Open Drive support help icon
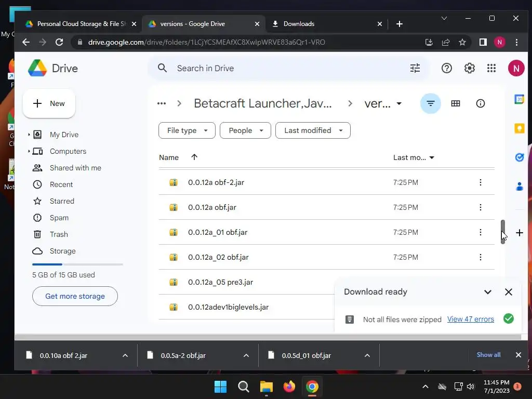The width and height of the screenshot is (532, 399). point(446,68)
